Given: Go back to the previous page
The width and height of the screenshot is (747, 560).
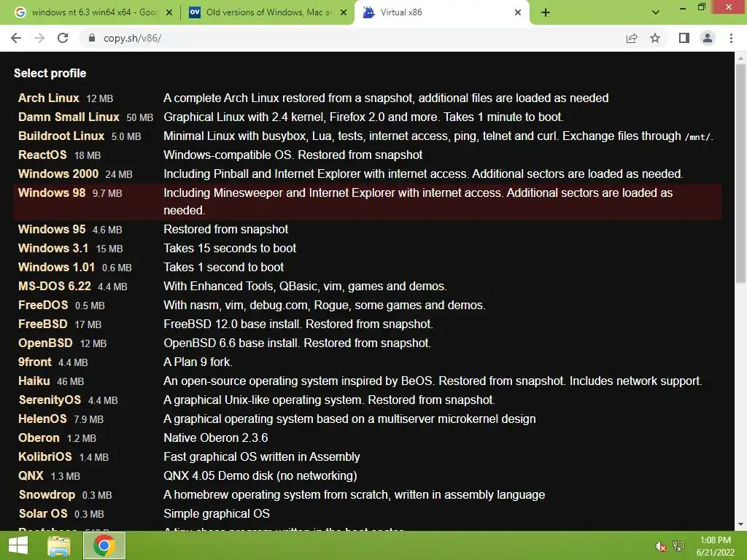Looking at the screenshot, I should point(16,38).
